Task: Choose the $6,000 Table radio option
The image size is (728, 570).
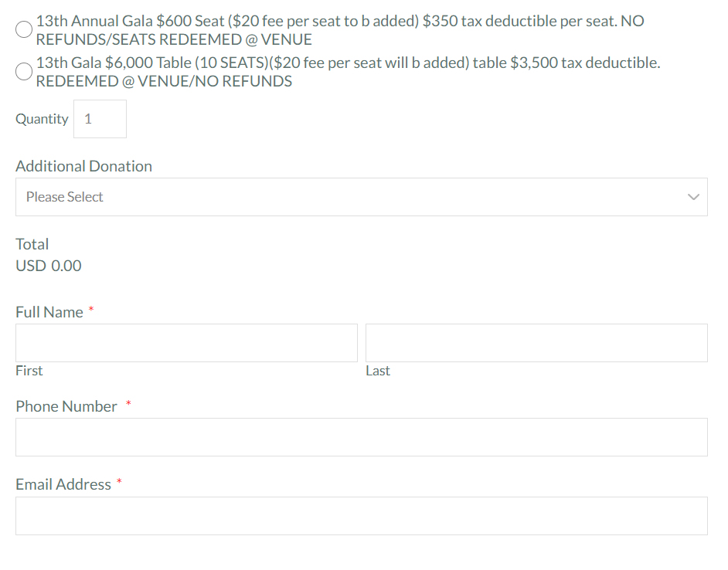Action: pos(24,71)
